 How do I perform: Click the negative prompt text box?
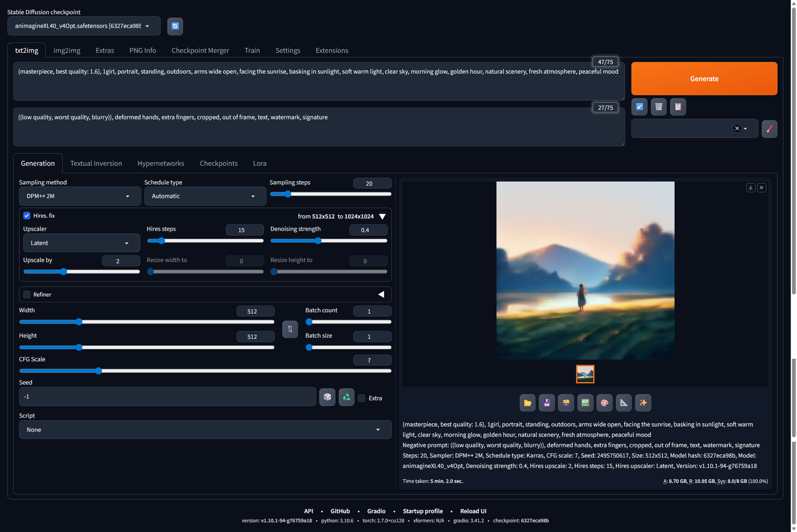click(319, 127)
